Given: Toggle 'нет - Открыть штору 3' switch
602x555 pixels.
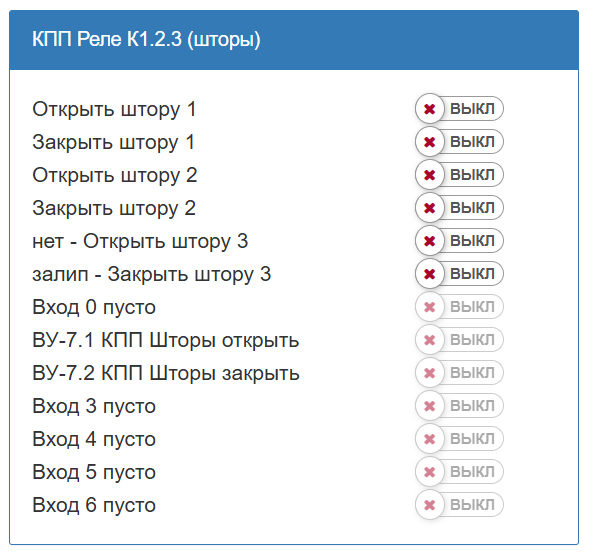Looking at the screenshot, I should pos(459,241).
